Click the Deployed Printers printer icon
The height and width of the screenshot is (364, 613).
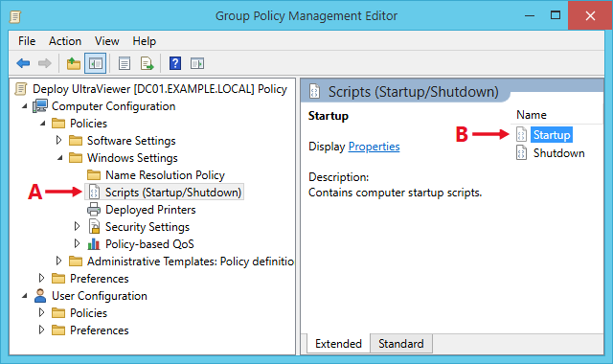(x=94, y=210)
